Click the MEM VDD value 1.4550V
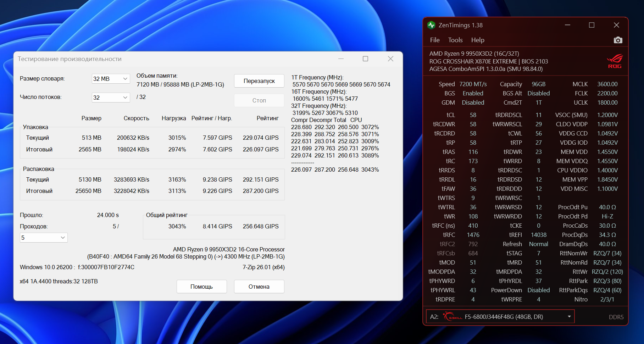 point(607,152)
